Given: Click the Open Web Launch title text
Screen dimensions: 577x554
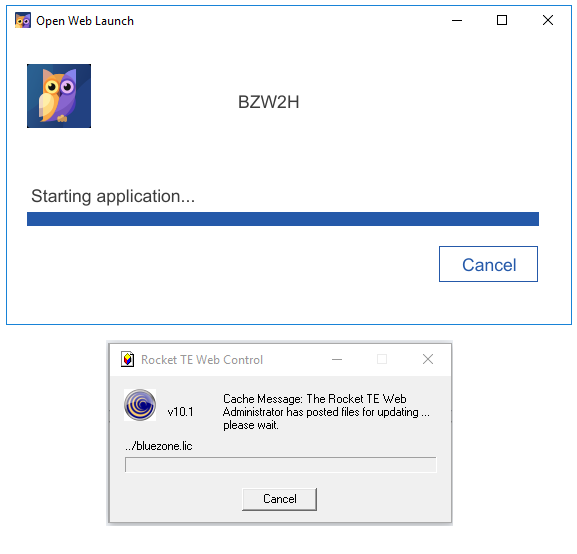Looking at the screenshot, I should 85,21.
